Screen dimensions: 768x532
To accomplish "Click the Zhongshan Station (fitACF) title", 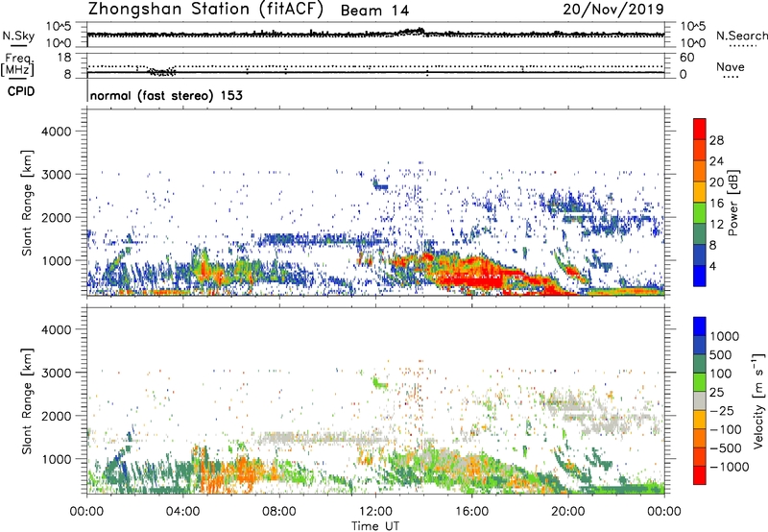I will [x=205, y=10].
